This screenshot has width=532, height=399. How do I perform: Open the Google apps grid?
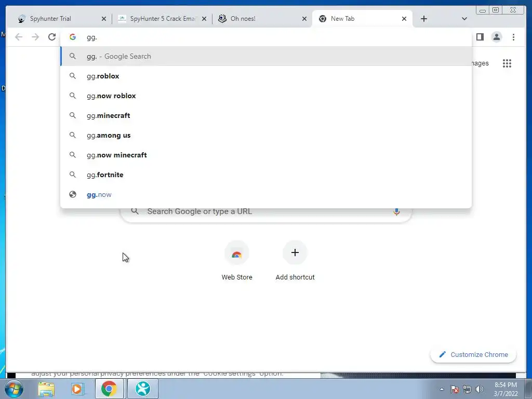click(x=507, y=63)
